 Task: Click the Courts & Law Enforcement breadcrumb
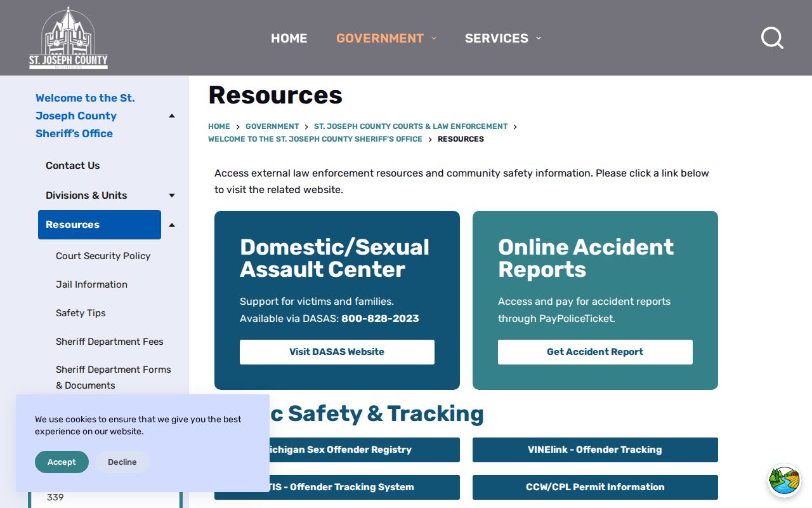[x=411, y=126]
